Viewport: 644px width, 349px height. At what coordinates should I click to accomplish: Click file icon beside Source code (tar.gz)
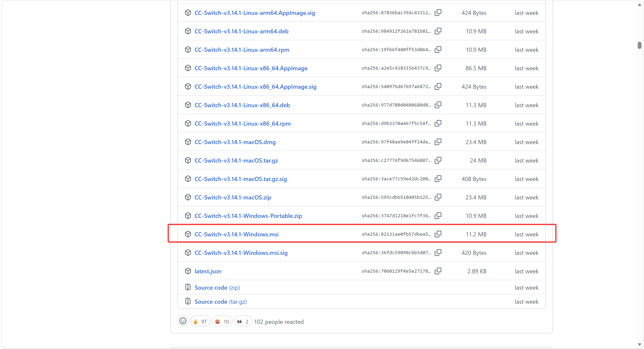click(x=188, y=302)
